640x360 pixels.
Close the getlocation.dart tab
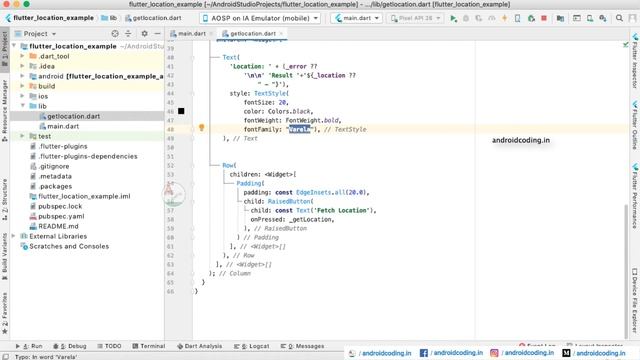click(281, 33)
